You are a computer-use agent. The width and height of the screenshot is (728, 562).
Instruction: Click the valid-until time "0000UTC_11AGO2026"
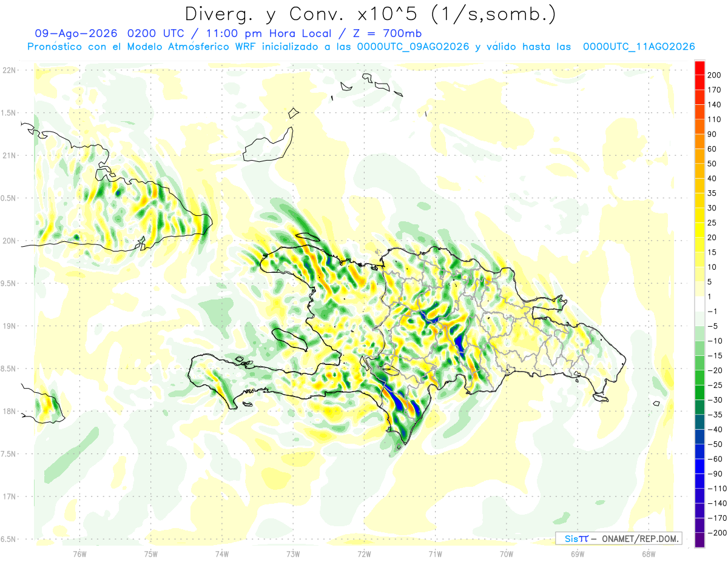[x=639, y=47]
